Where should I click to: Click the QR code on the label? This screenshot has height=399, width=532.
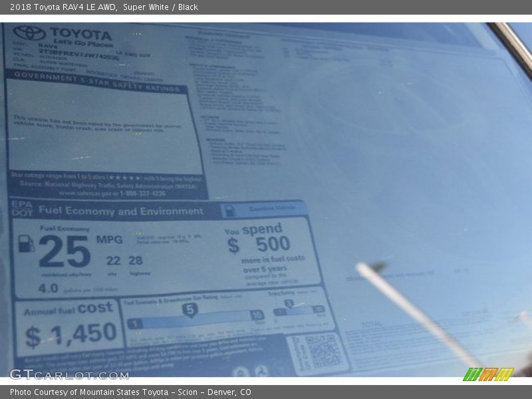coord(325,352)
